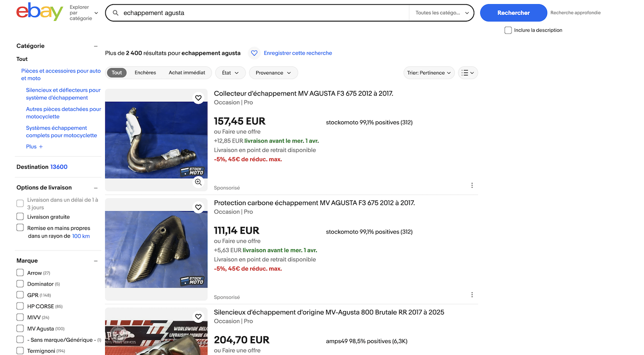Save the Silencieux d'échappement listing with heart icon
This screenshot has width=644, height=355.
coord(198,317)
